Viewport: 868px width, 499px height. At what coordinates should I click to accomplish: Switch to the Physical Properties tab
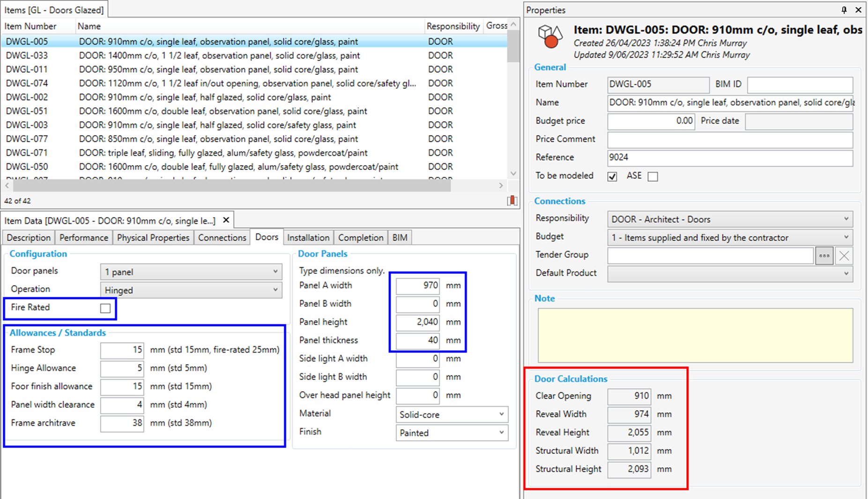(153, 238)
